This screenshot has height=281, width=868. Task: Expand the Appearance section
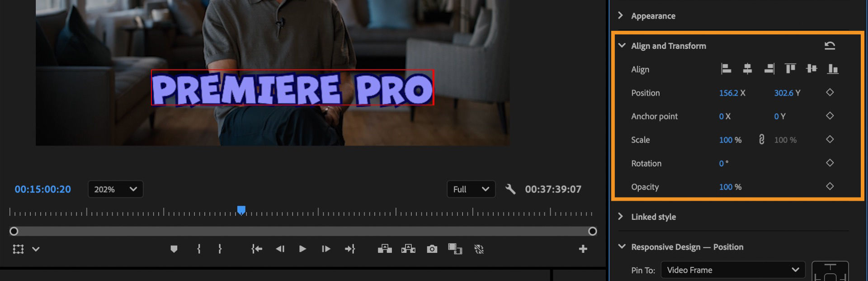621,15
